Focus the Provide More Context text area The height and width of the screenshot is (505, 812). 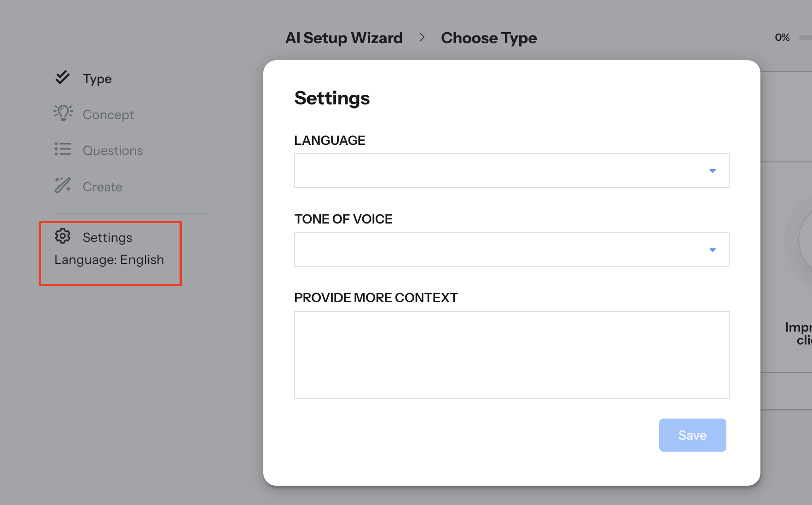click(511, 355)
